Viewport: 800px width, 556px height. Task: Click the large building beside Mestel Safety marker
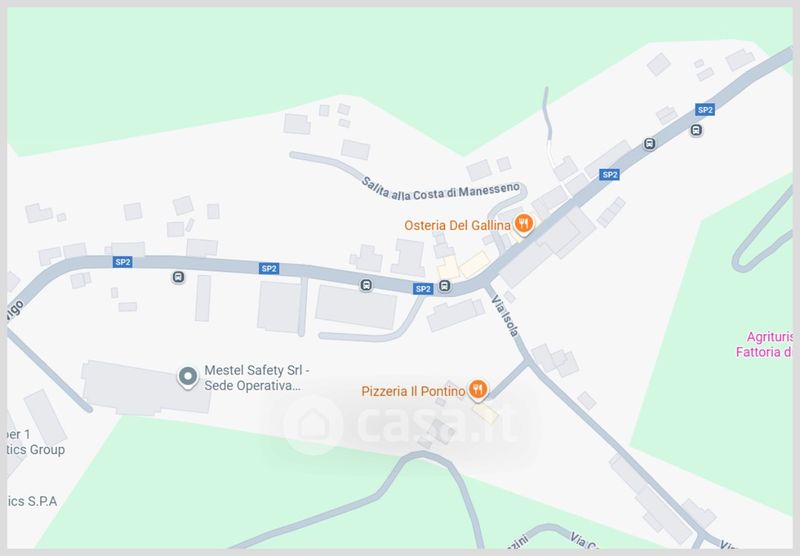tap(146, 388)
